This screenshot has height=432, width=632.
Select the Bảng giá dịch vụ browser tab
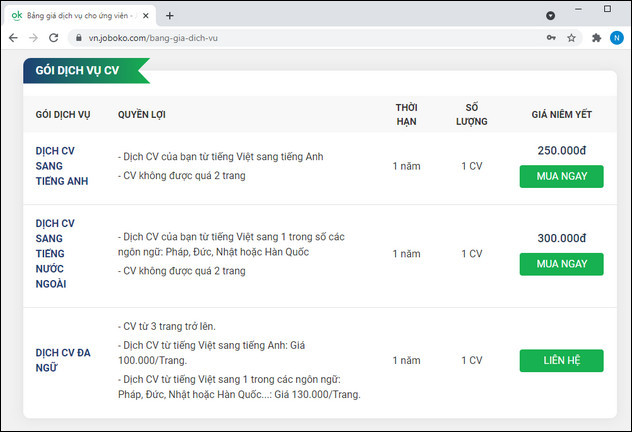tap(80, 16)
